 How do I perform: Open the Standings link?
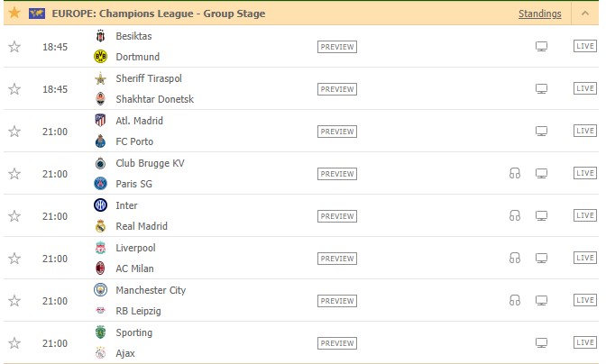539,14
